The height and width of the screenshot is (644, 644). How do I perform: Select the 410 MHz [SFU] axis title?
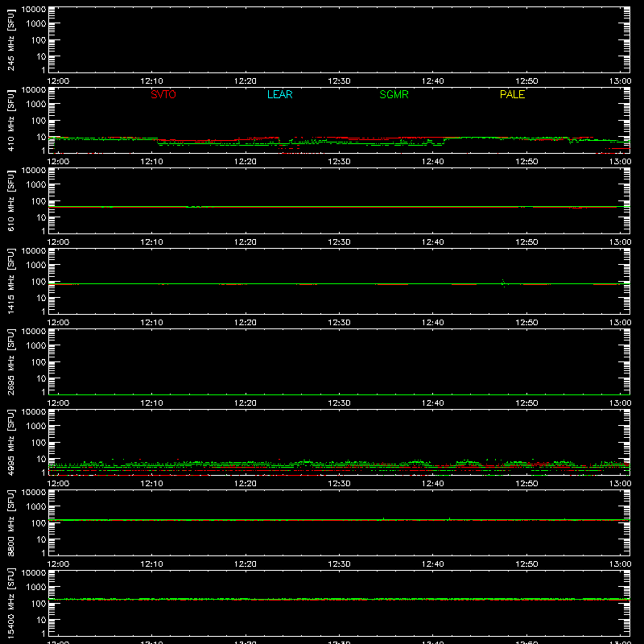pos(11,120)
